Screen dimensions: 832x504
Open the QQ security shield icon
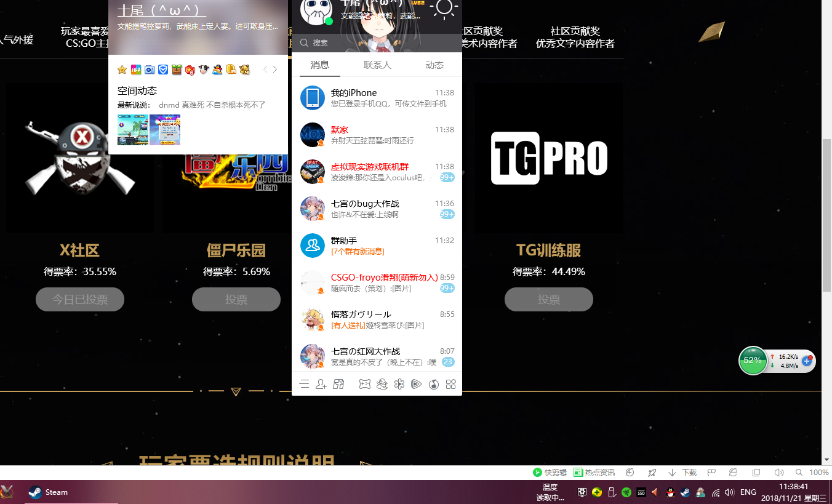(163, 70)
